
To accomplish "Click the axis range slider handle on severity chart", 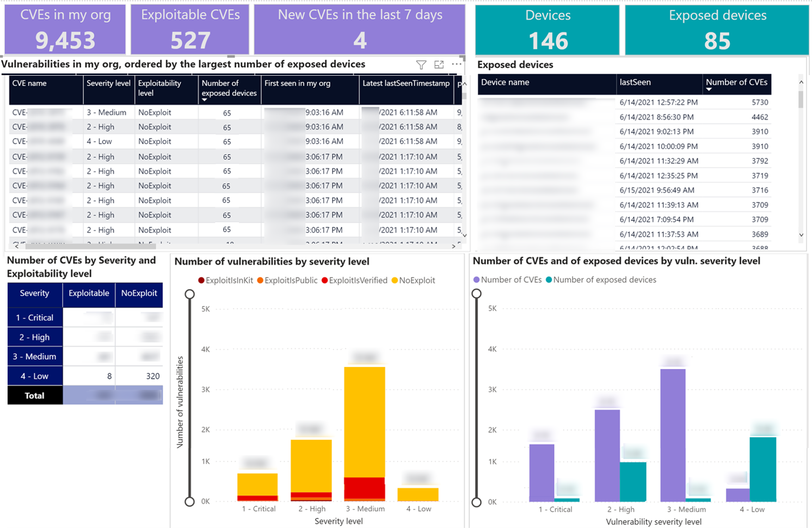I will tap(190, 293).
